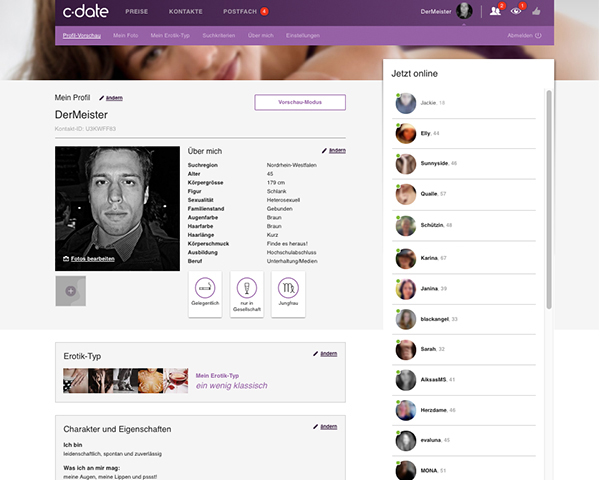Open blackangel's avatar in online list
Viewport: 600px width, 480px height.
[406, 319]
